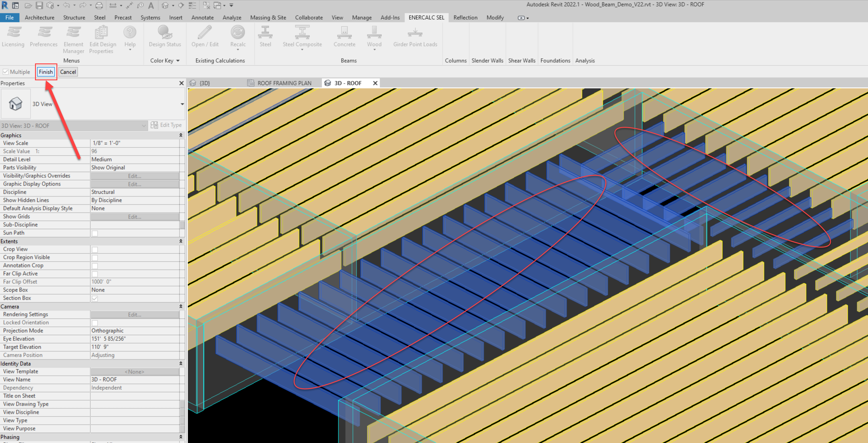Screen dimensions: 868x443
Task: Click the Open folder icon in quick access
Action: click(28, 5)
